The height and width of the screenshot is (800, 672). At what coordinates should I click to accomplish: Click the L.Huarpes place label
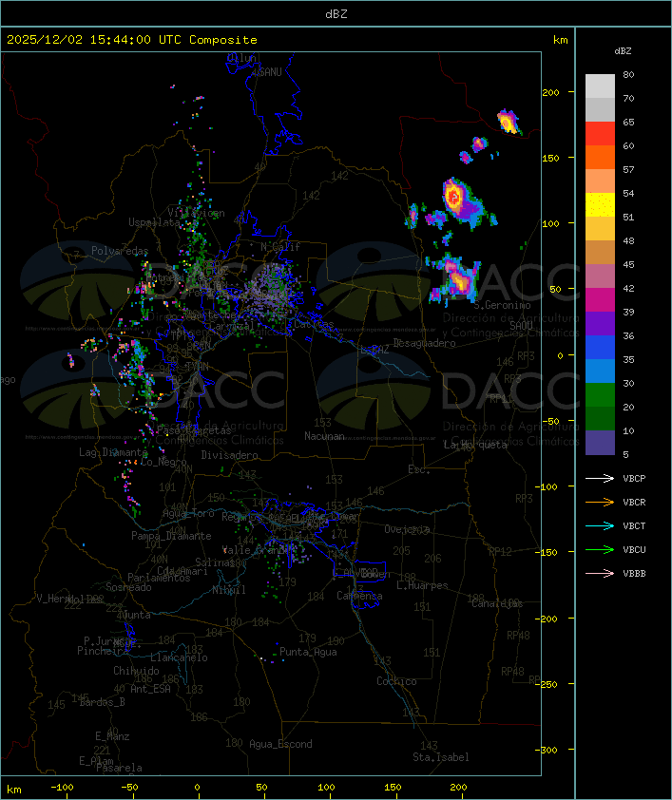pos(422,585)
